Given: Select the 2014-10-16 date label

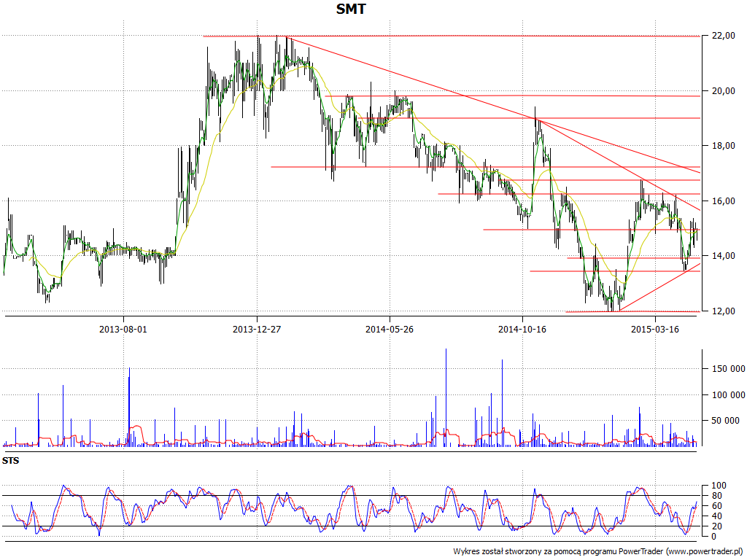Looking at the screenshot, I should (522, 329).
